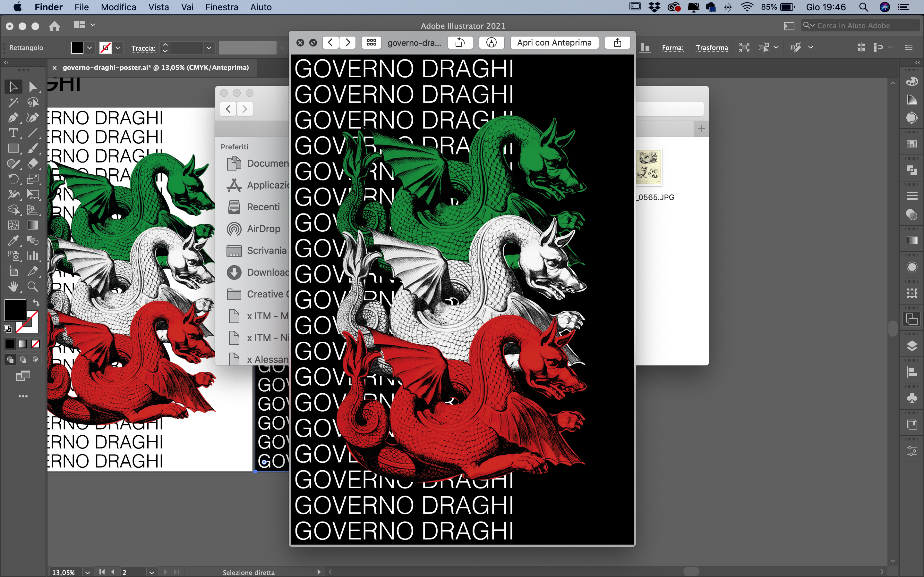Image resolution: width=924 pixels, height=577 pixels.
Task: Click Apri con Anteprima button
Action: click(x=554, y=43)
